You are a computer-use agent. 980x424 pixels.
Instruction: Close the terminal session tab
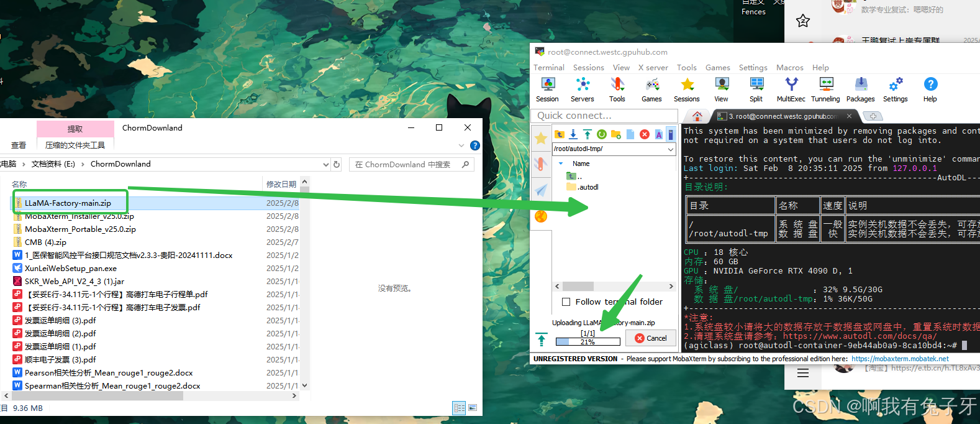849,116
